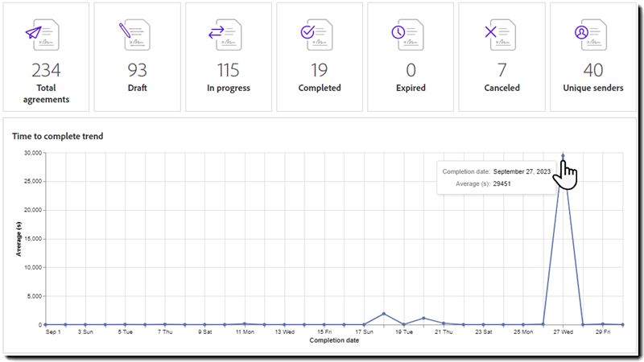Click the Completion date axis title
644x362 pixels.
click(334, 340)
